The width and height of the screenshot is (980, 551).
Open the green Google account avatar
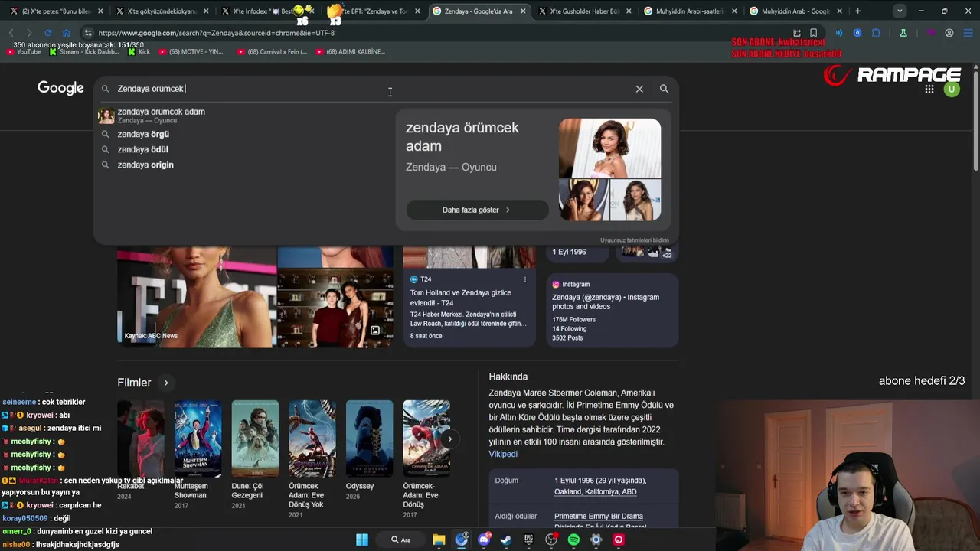pos(952,89)
